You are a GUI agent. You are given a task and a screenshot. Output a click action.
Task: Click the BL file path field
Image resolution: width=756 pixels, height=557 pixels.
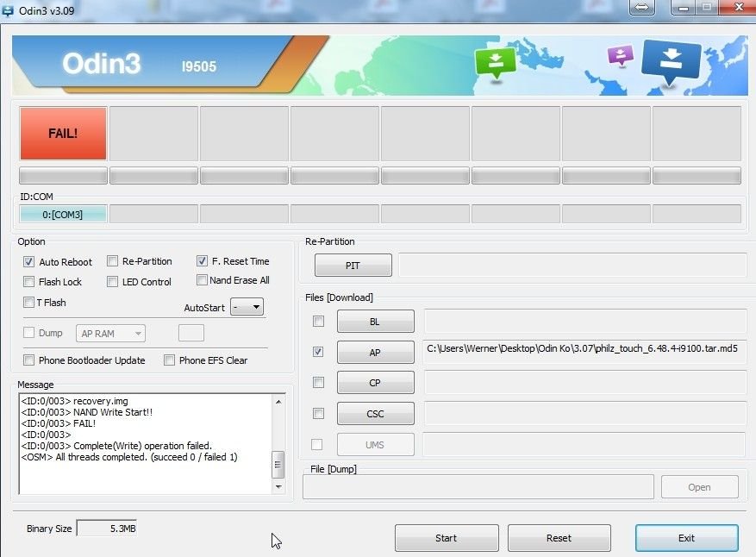[584, 321]
